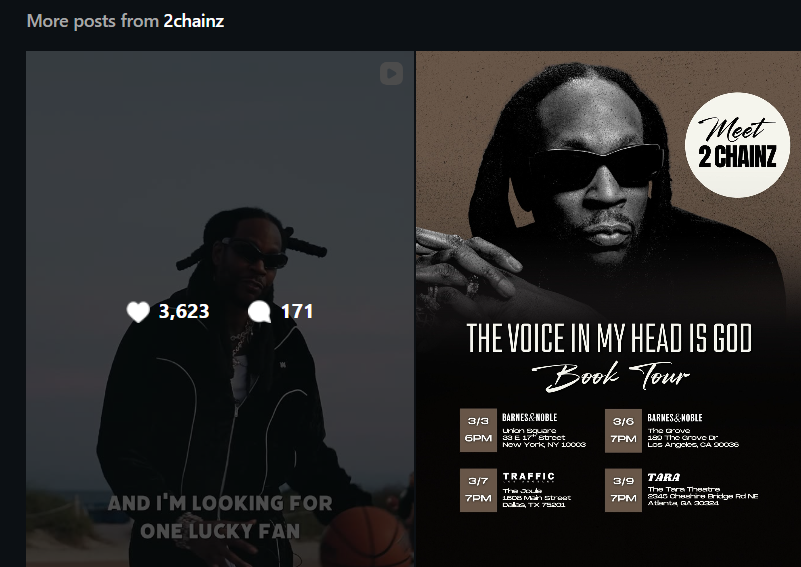
Task: Click the 3/3 6PM date box
Action: tap(478, 430)
